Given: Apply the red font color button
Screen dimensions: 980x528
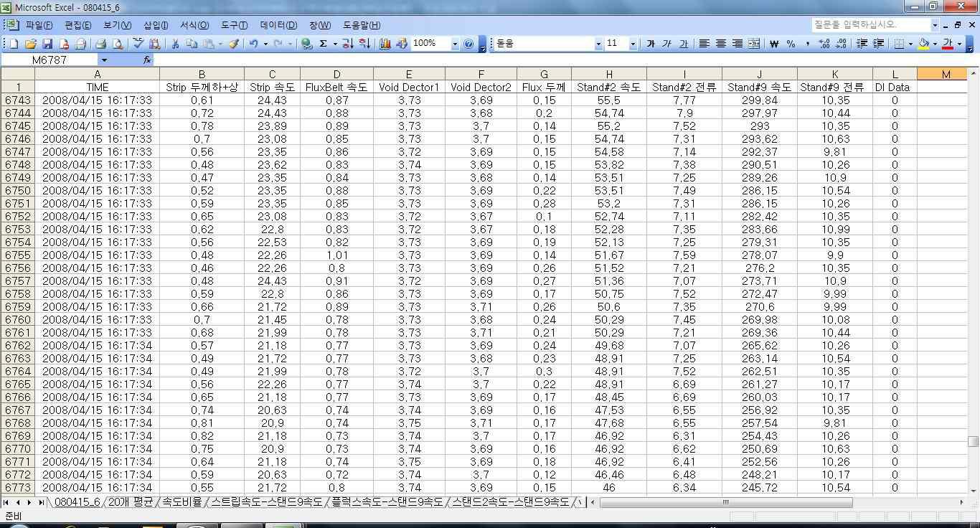Looking at the screenshot, I should coord(948,44).
